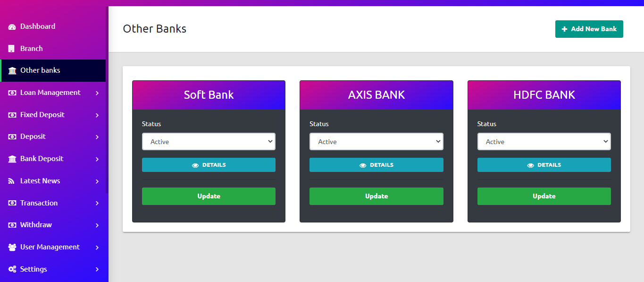Click the Dashboard gauge icon in sidebar
Screen dimensions: 644x282
12,27
